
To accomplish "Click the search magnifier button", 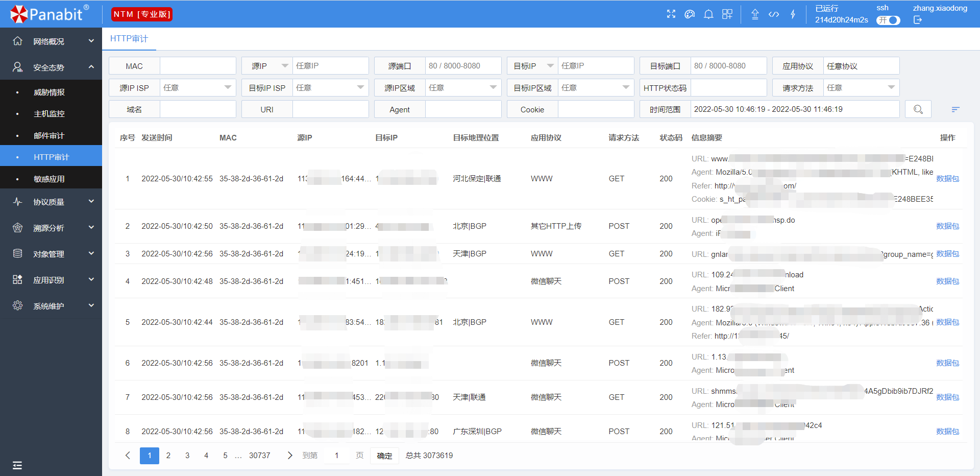I will coord(918,109).
